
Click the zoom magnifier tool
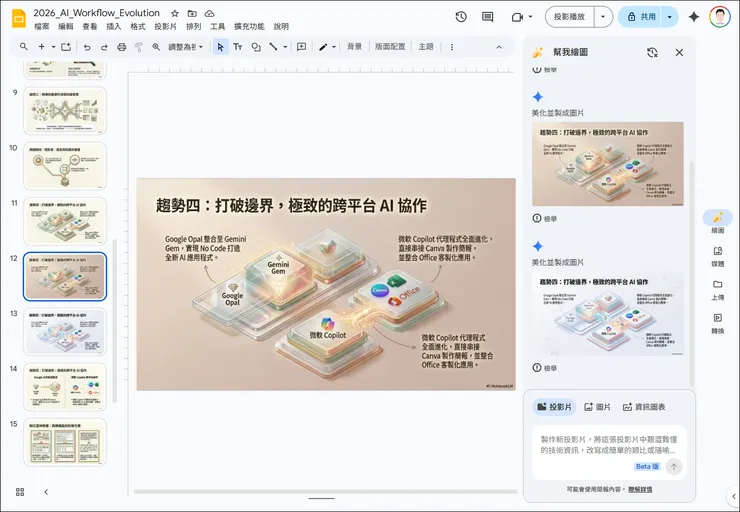coord(156,47)
